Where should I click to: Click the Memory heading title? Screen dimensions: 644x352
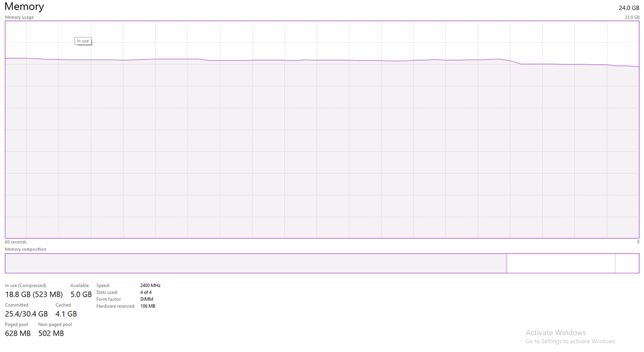(x=24, y=7)
